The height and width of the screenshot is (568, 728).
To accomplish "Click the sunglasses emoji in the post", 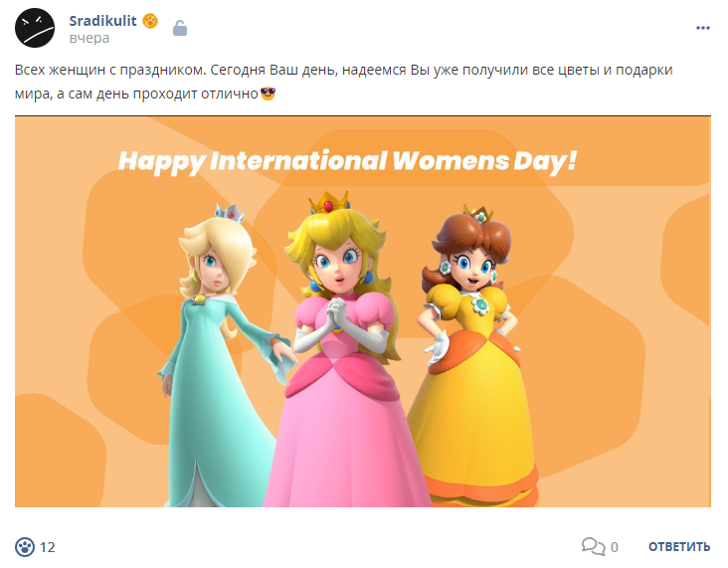I will pos(268,94).
